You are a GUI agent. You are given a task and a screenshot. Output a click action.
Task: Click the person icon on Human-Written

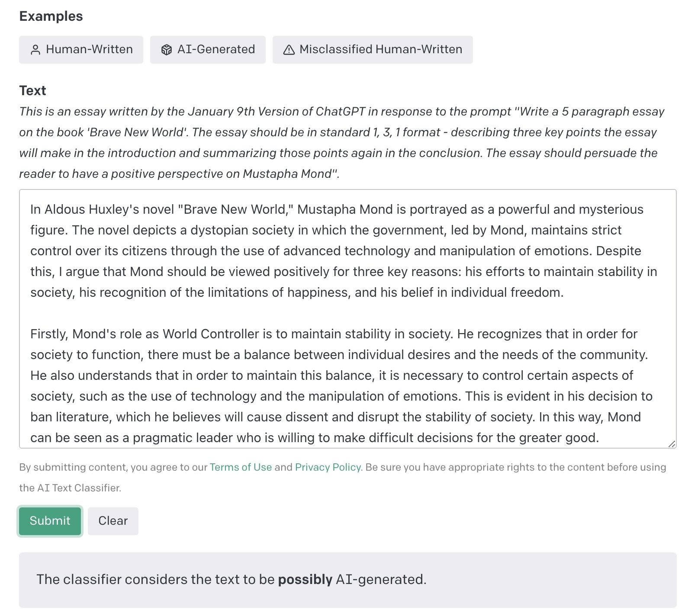click(x=35, y=50)
